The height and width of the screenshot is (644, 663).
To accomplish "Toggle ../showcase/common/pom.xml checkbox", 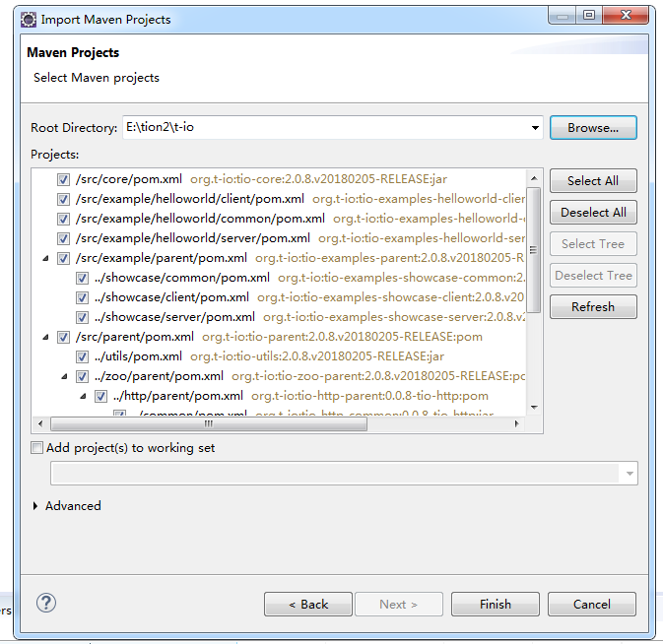I will click(82, 278).
